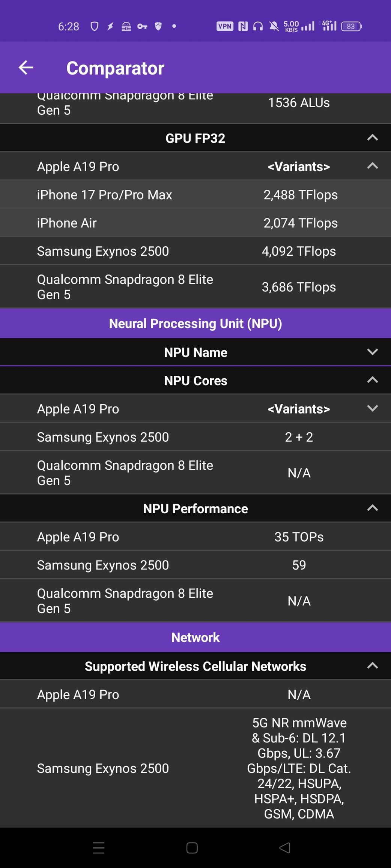Tap the VPN status icon

(x=225, y=26)
